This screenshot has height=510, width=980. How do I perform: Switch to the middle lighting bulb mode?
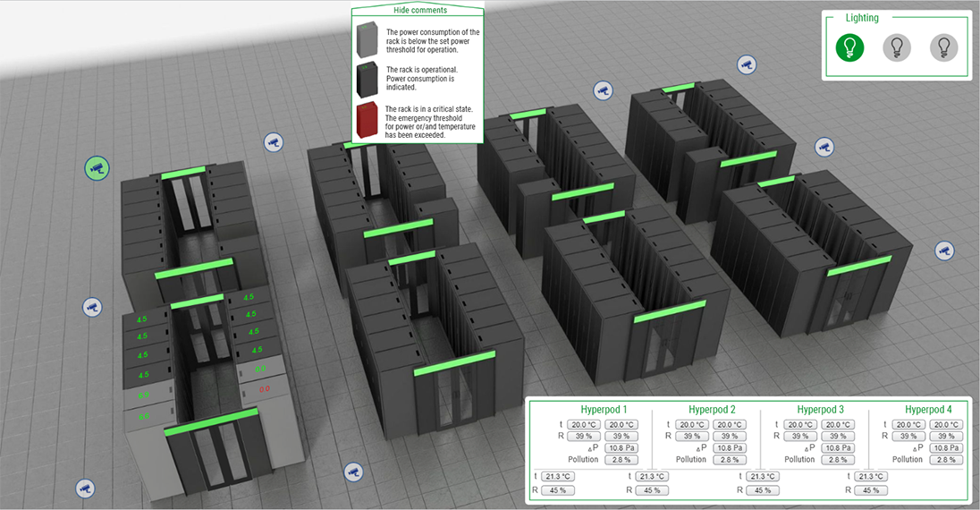pyautogui.click(x=897, y=47)
